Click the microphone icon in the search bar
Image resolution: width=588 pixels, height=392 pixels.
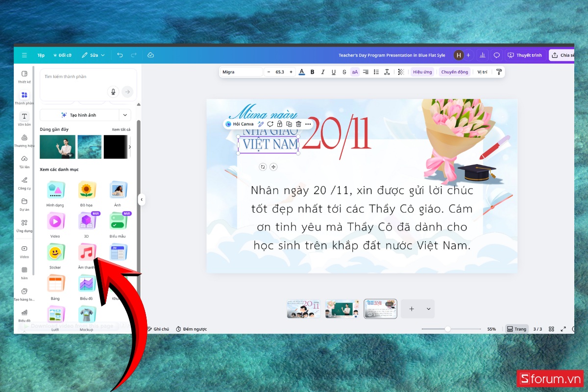(113, 91)
